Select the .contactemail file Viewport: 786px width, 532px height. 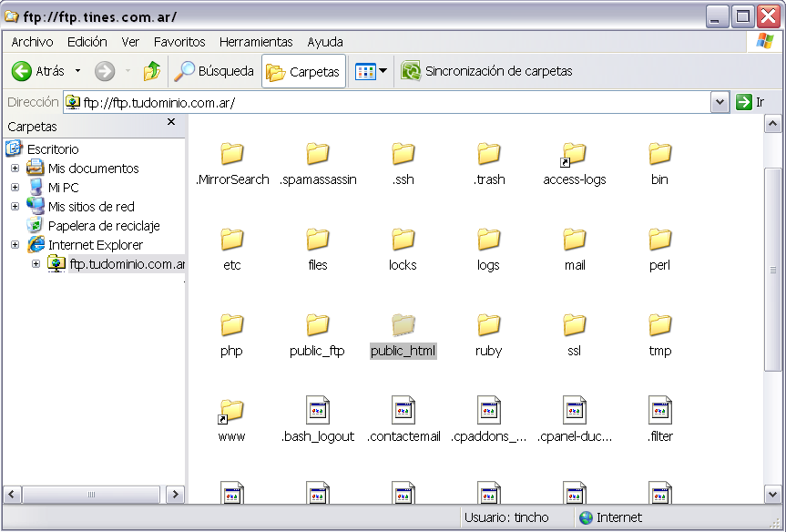point(403,420)
